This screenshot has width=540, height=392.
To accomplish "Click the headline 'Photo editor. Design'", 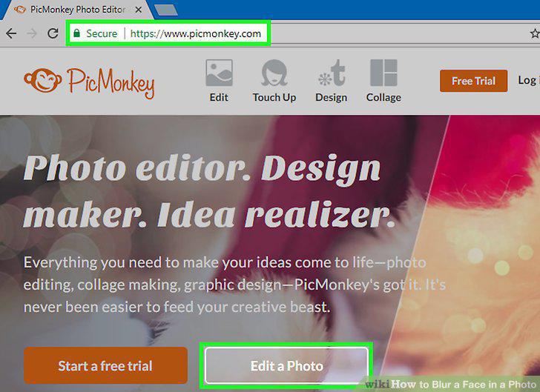I will coord(202,169).
